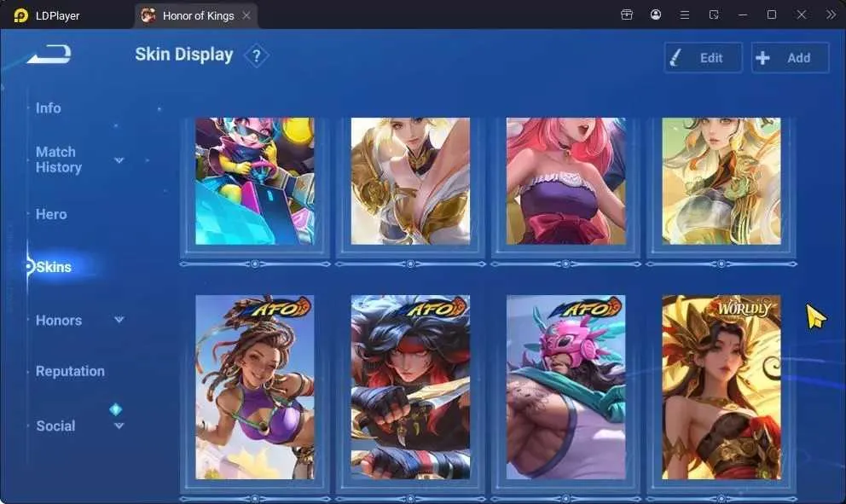Open the LDPlayer user account icon
This screenshot has height=504, width=846.
(656, 14)
